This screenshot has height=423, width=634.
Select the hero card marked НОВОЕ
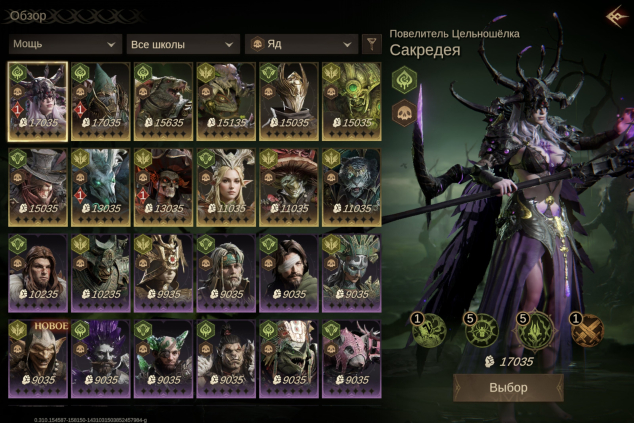(x=38, y=359)
